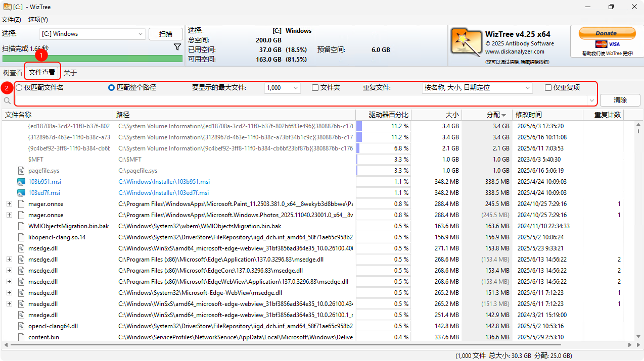644x361 pixels.
Task: Click the green scan progress bar
Action: [92, 59]
